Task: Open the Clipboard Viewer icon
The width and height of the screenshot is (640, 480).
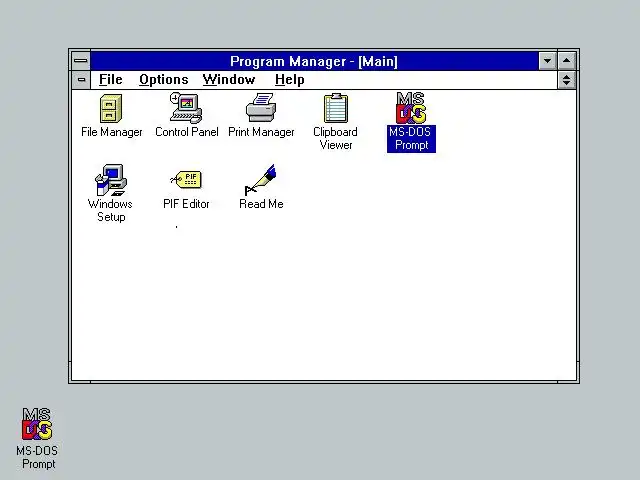Action: 336,108
